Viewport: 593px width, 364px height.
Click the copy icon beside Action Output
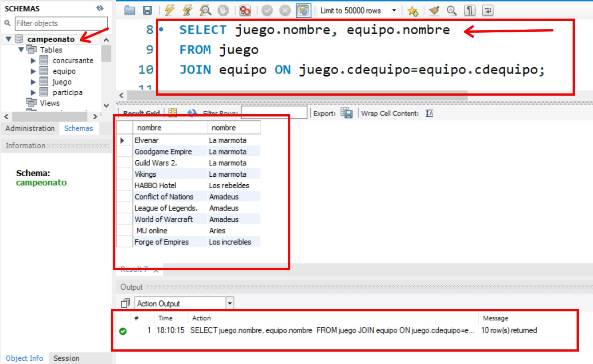pos(125,303)
